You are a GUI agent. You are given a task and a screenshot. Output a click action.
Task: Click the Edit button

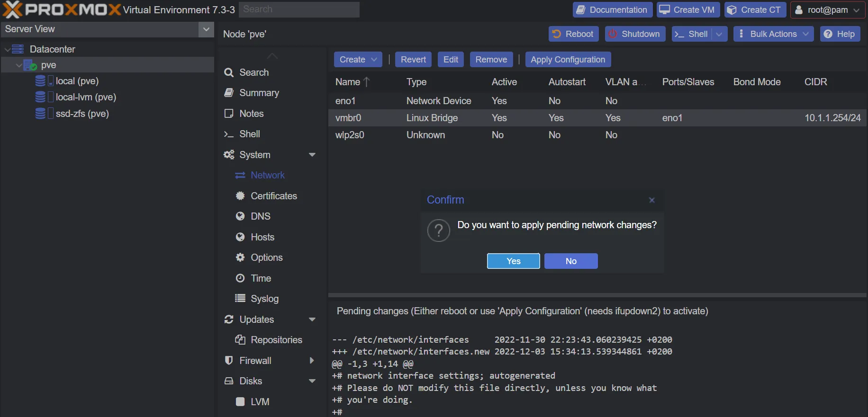(451, 60)
